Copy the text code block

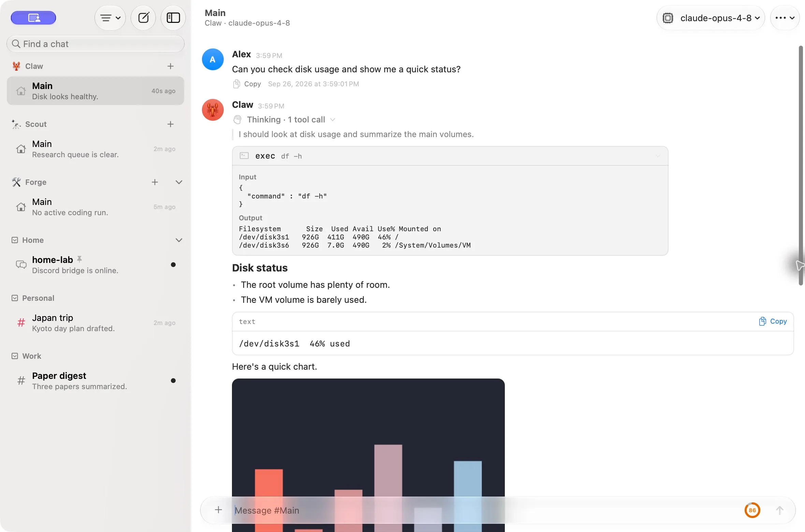pyautogui.click(x=773, y=321)
